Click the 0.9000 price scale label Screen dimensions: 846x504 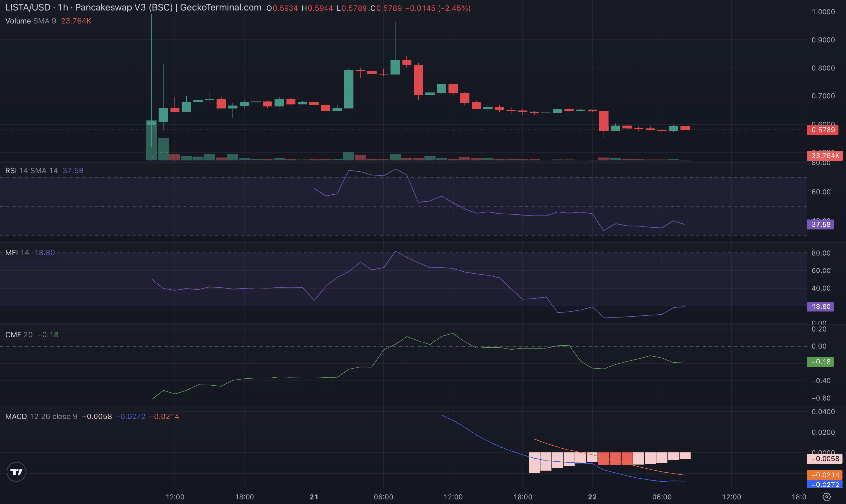point(823,40)
